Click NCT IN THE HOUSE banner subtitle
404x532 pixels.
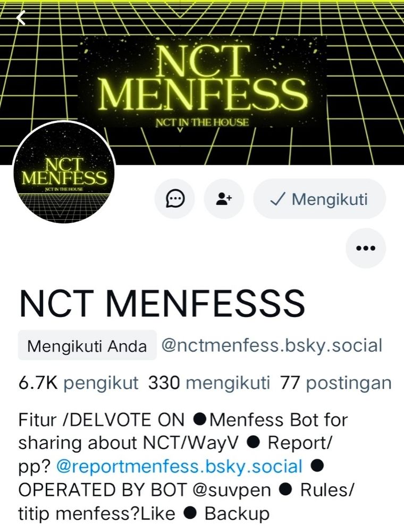point(202,122)
